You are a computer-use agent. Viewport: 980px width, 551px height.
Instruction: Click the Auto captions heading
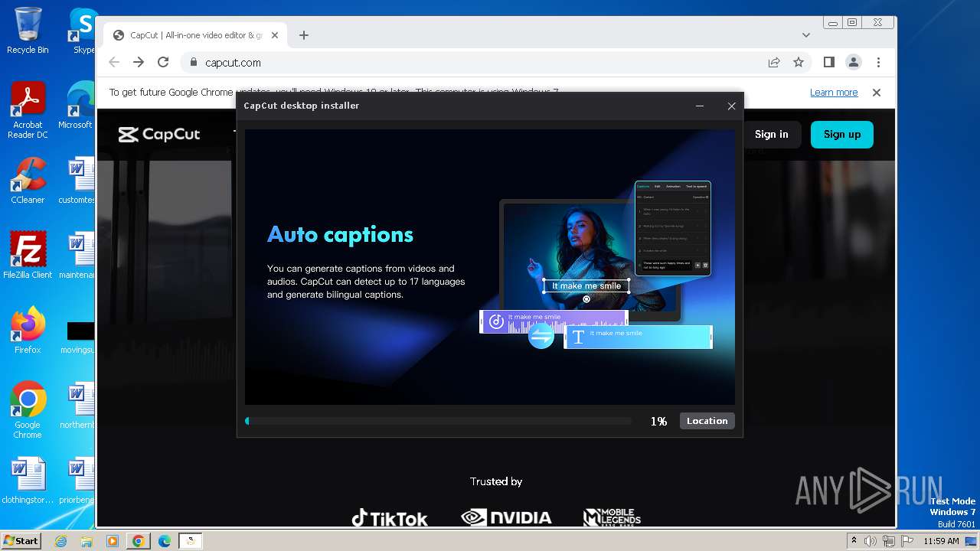[340, 235]
